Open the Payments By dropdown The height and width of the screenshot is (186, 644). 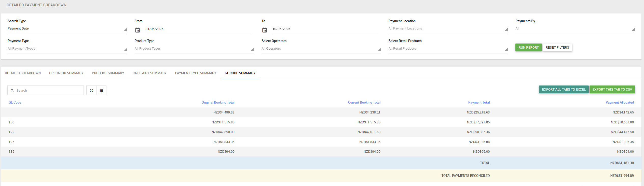pyautogui.click(x=575, y=28)
